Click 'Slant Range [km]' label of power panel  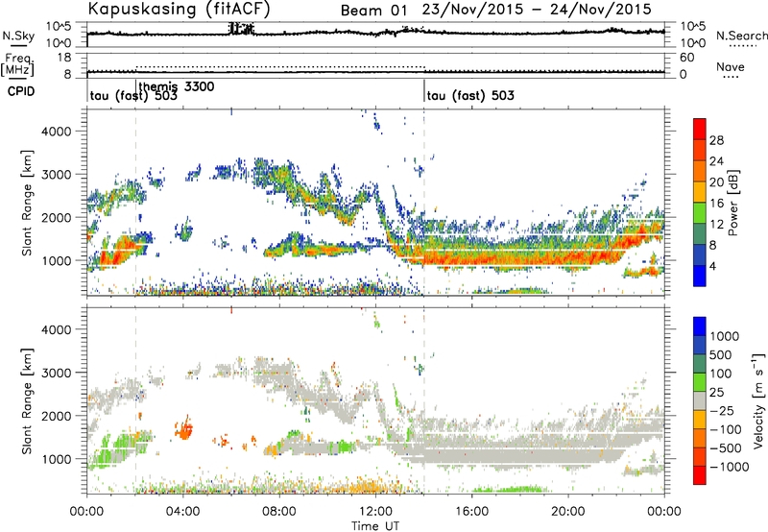point(27,203)
